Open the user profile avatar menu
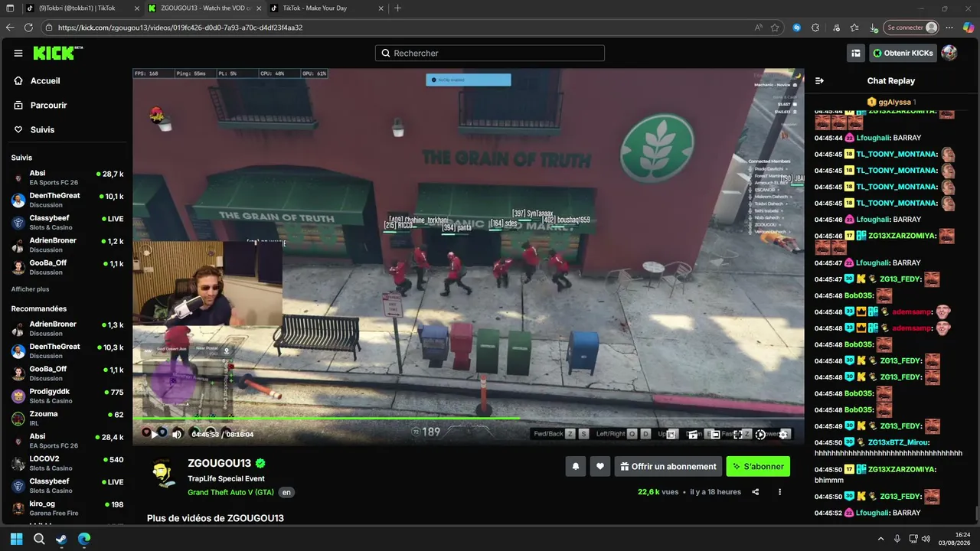Image resolution: width=980 pixels, height=551 pixels. (949, 53)
